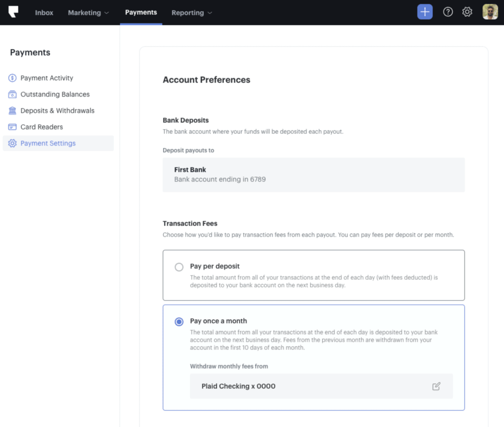Click the blue plus create button

(425, 12)
